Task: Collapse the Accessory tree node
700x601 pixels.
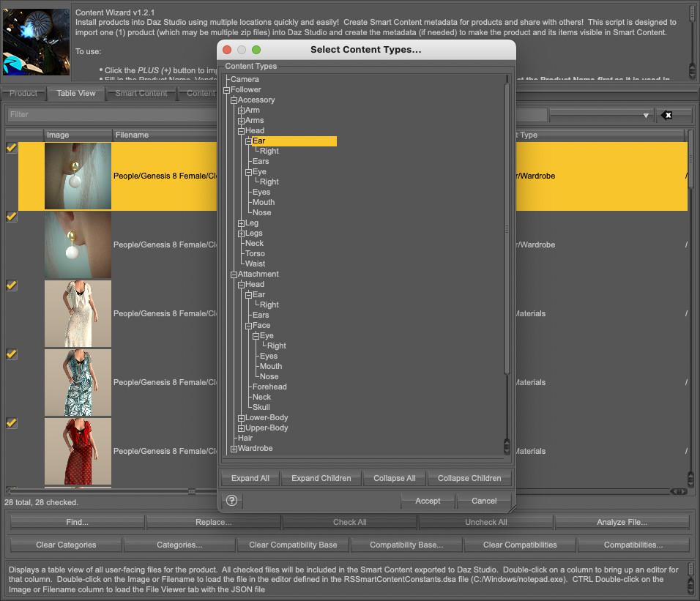Action: coord(234,100)
